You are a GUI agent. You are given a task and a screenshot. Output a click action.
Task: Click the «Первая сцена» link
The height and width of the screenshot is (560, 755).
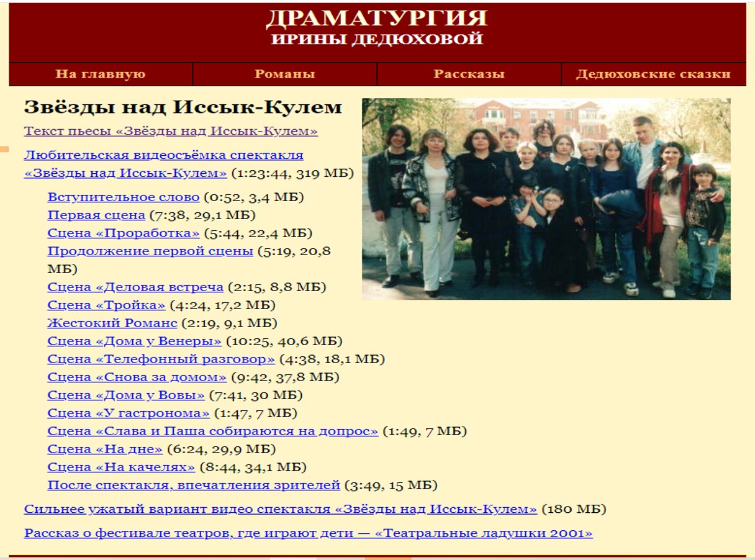tap(96, 215)
